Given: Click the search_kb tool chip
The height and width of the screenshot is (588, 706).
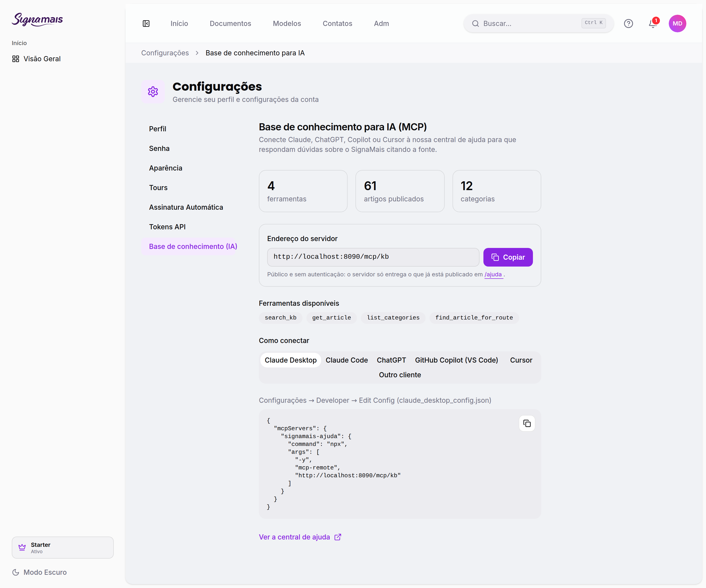Looking at the screenshot, I should 281,318.
